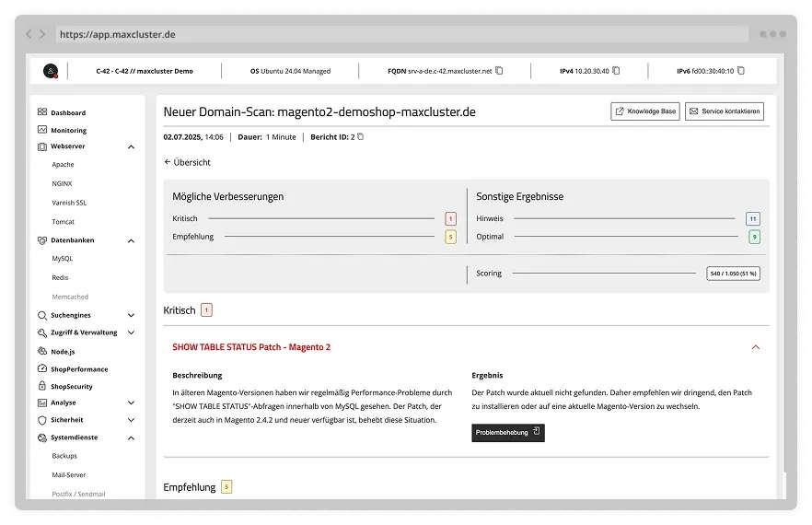This screenshot has width=812, height=525.
Task: Click the Webserver sidebar icon
Action: (x=42, y=146)
